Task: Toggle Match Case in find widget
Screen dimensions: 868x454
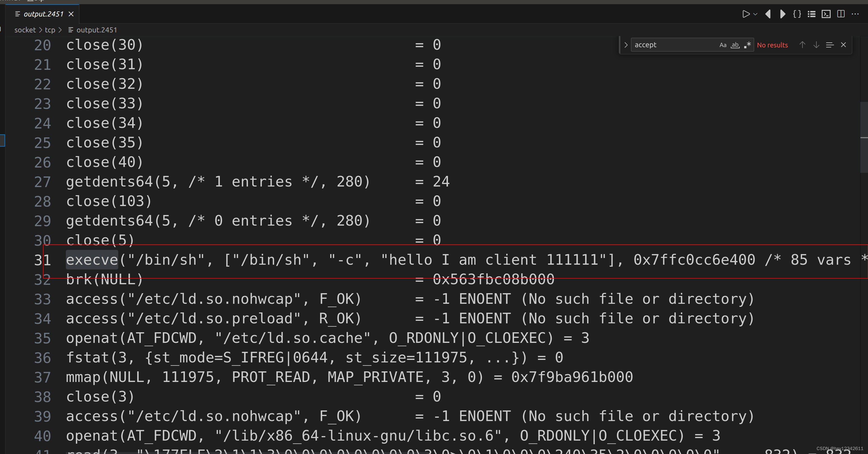Action: pos(723,45)
